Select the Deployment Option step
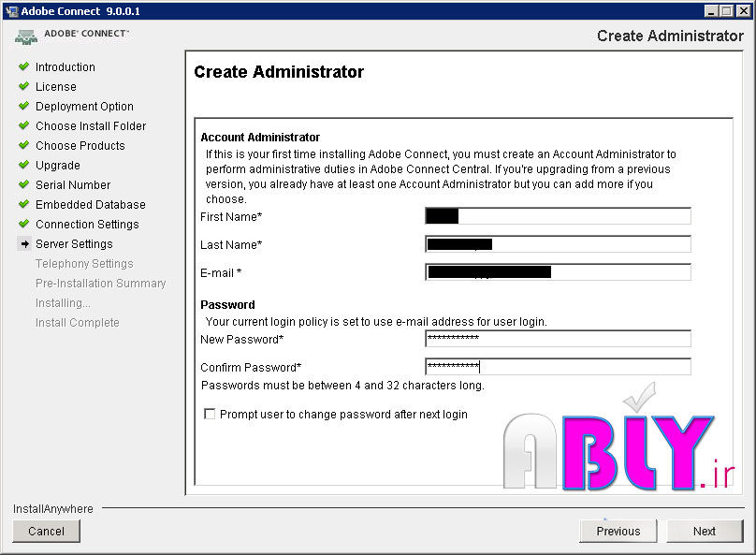This screenshot has height=555, width=756. click(84, 107)
